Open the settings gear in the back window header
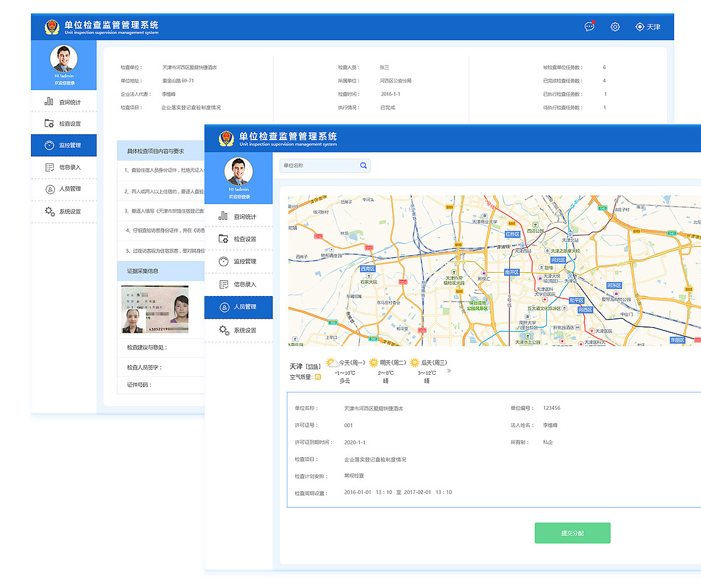Screen dimensions: 701x588 click(615, 27)
